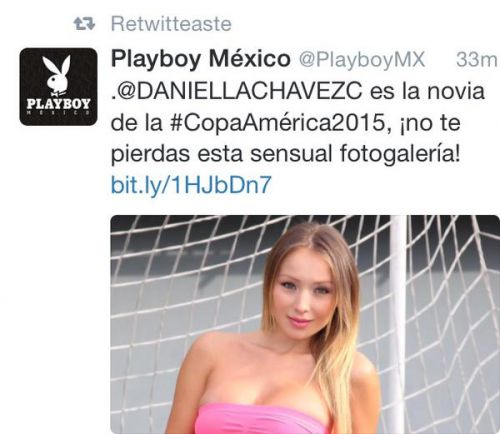Open the Playboy México account name

[201, 59]
